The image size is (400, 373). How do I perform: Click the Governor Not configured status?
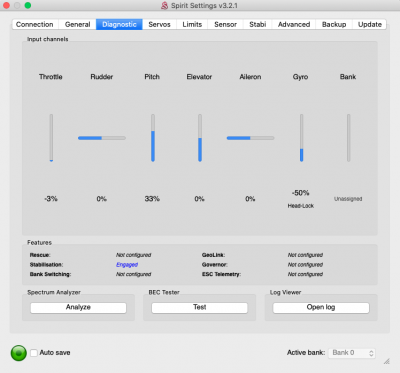pos(305,265)
